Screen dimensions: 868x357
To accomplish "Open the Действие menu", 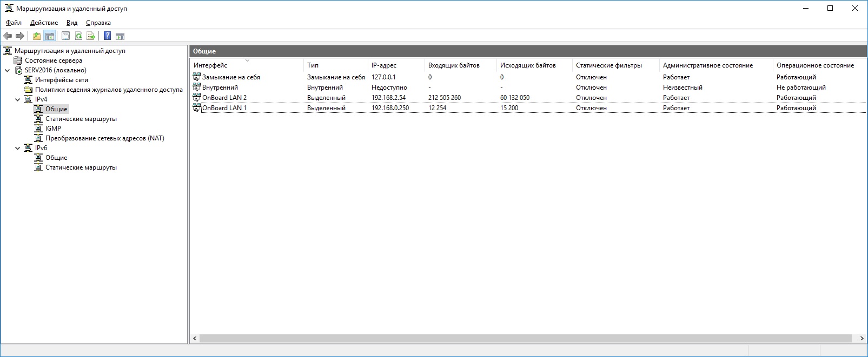I will click(44, 23).
